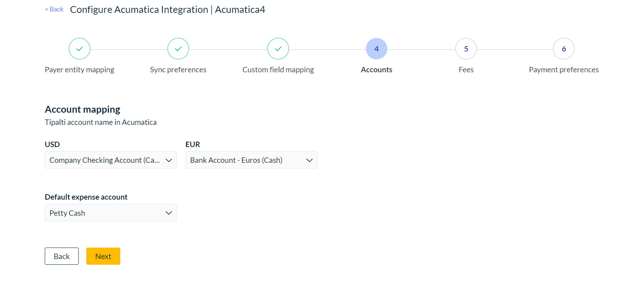Image resolution: width=644 pixels, height=293 pixels.
Task: Click the Back link at top left
Action: tap(54, 9)
